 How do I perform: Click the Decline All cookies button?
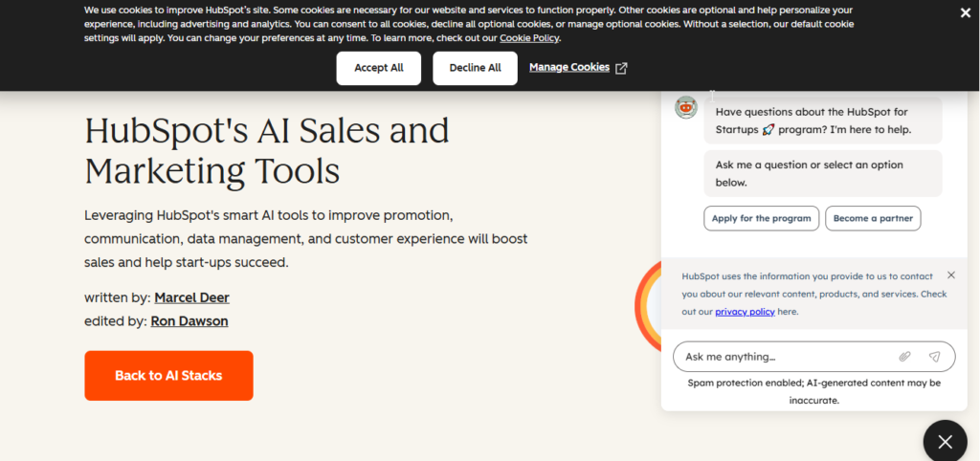pyautogui.click(x=475, y=68)
